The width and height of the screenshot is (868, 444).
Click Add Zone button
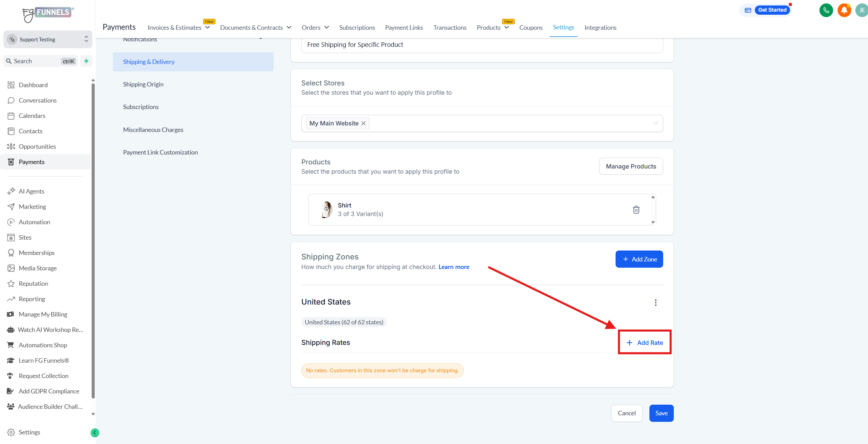point(639,259)
